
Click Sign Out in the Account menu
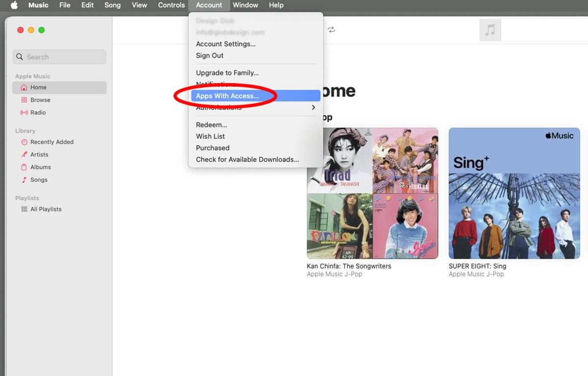click(x=209, y=55)
